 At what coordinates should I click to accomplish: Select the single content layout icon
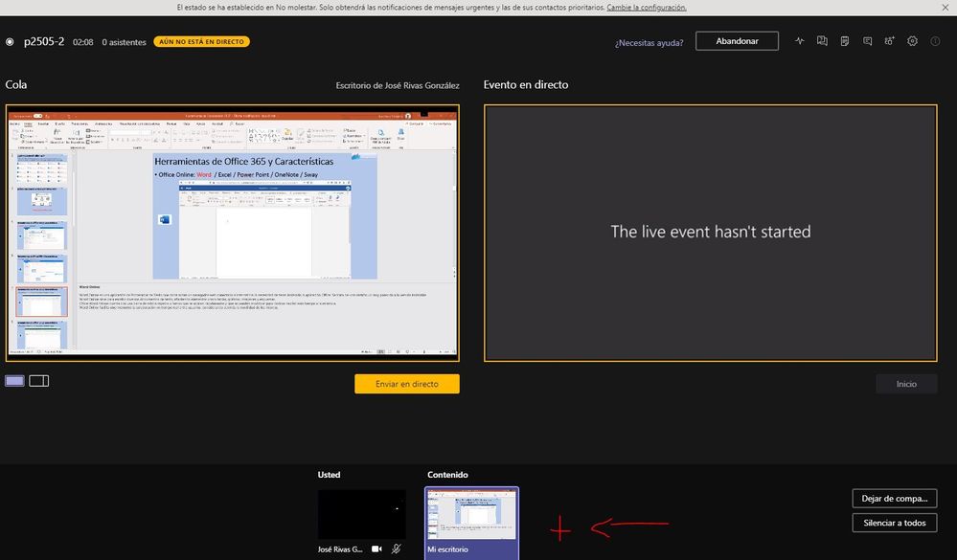click(x=14, y=381)
